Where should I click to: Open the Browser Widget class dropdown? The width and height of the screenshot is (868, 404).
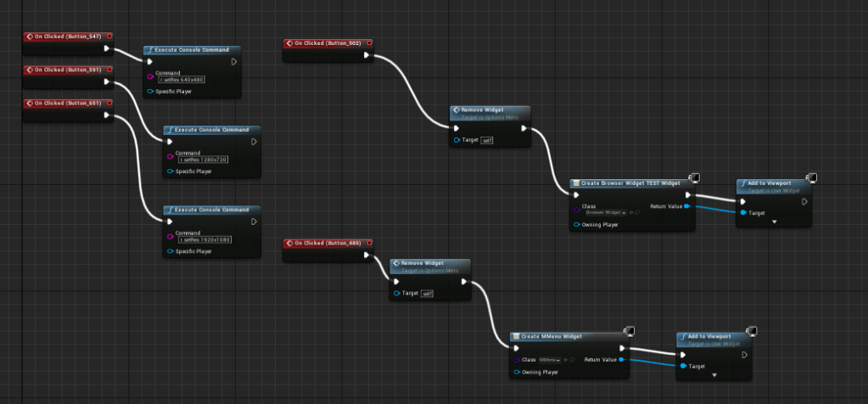tap(604, 212)
